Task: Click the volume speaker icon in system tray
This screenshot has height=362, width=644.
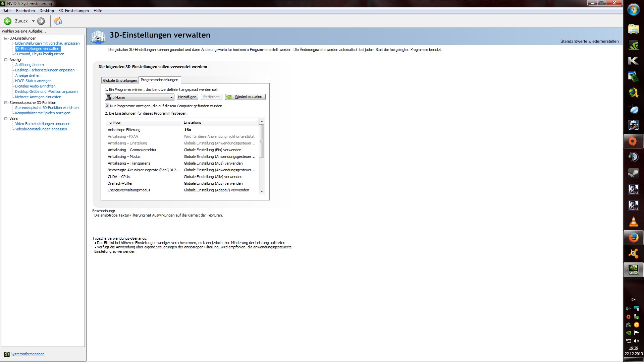Action: tap(636, 341)
